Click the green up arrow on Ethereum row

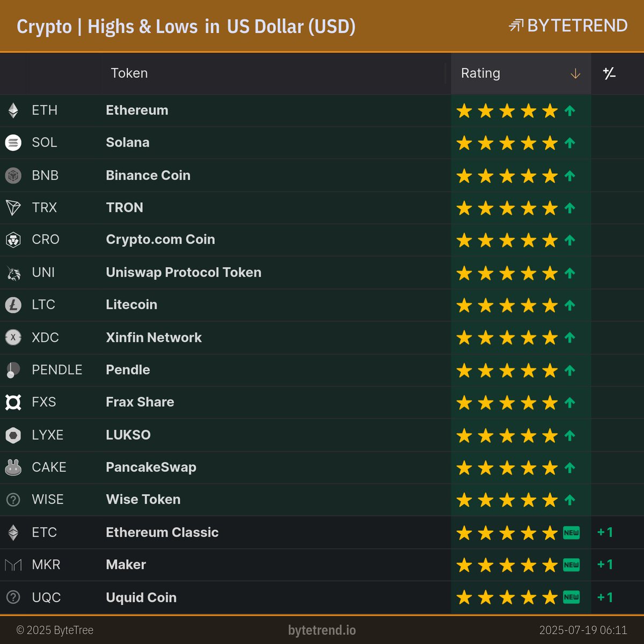[570, 111]
